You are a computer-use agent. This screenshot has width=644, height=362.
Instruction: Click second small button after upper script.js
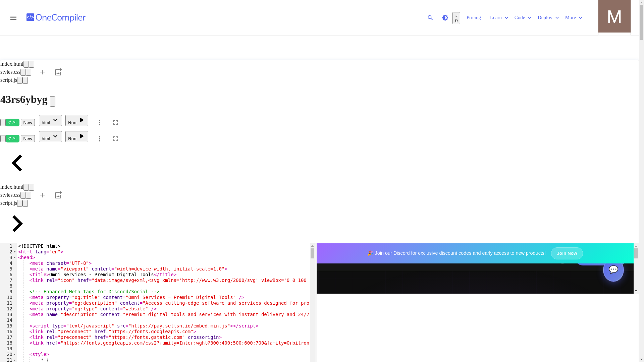[25, 80]
